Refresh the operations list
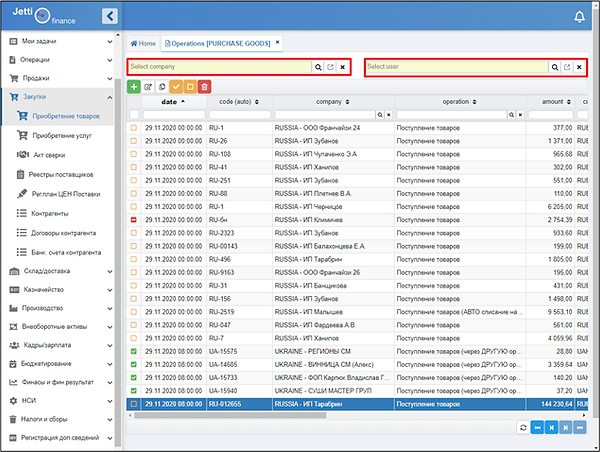The height and width of the screenshot is (452, 600). click(x=523, y=428)
